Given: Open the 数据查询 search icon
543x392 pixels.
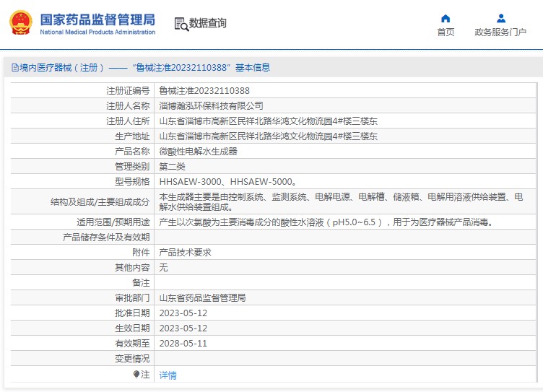Looking at the screenshot, I should pos(181,24).
